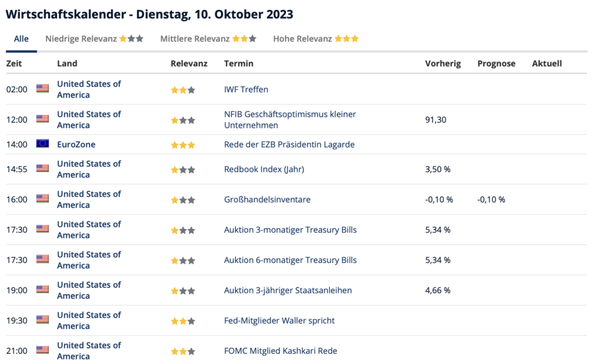Click United States of America in 02:00 row
This screenshot has height=364, width=592.
click(89, 90)
